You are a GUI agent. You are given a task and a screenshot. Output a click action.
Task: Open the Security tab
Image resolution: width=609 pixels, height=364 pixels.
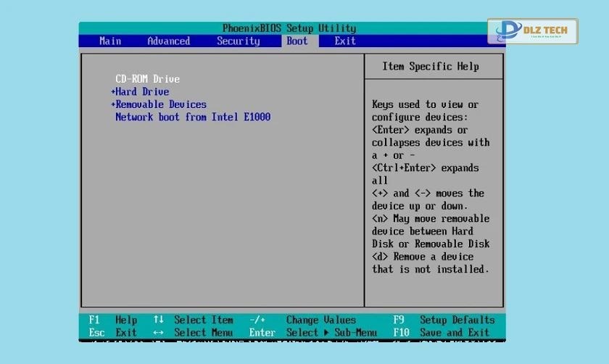(238, 41)
